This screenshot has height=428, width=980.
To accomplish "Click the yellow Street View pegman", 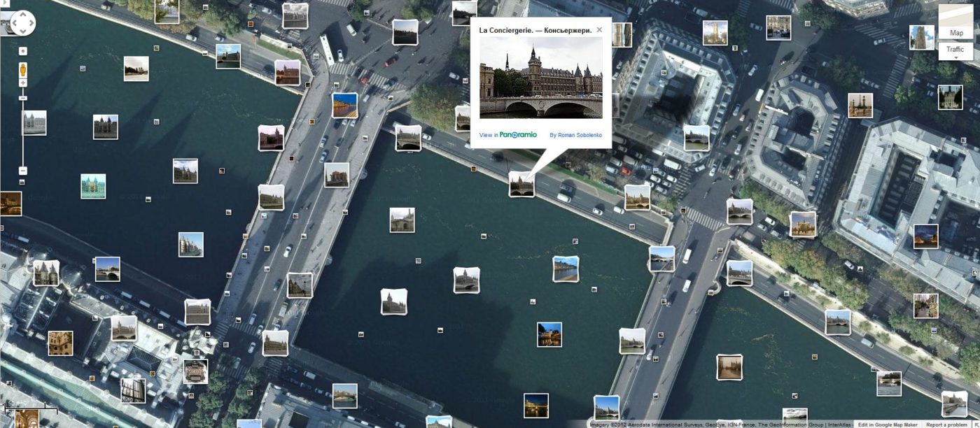I will pos(22,69).
